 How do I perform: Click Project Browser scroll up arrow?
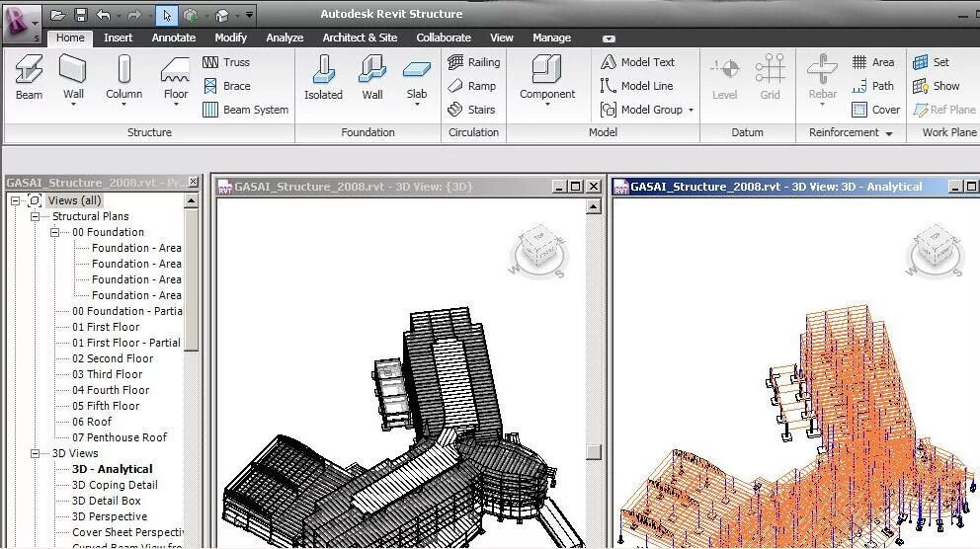[x=192, y=200]
